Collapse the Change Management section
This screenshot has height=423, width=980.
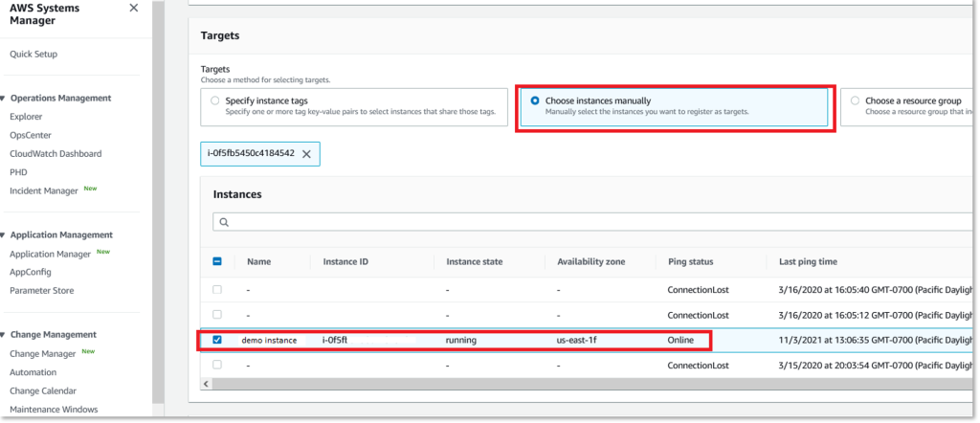pyautogui.click(x=3, y=334)
